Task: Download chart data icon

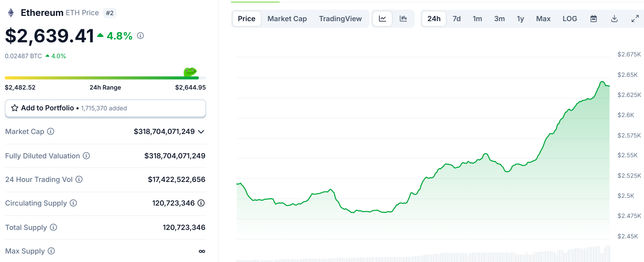Action: (x=614, y=19)
